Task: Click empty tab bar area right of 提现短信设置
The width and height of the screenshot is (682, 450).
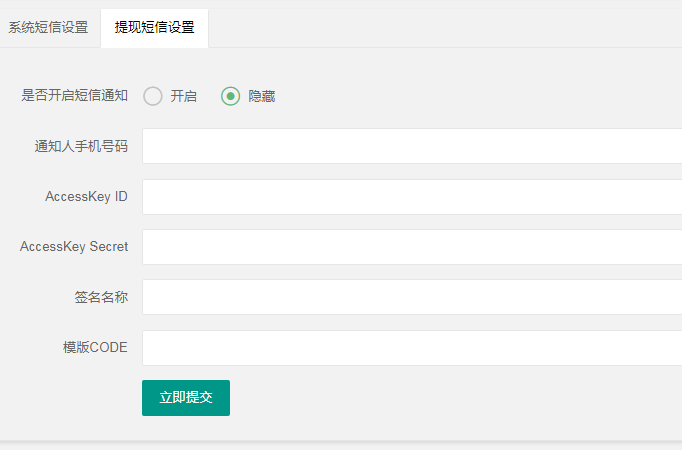Action: [444, 28]
